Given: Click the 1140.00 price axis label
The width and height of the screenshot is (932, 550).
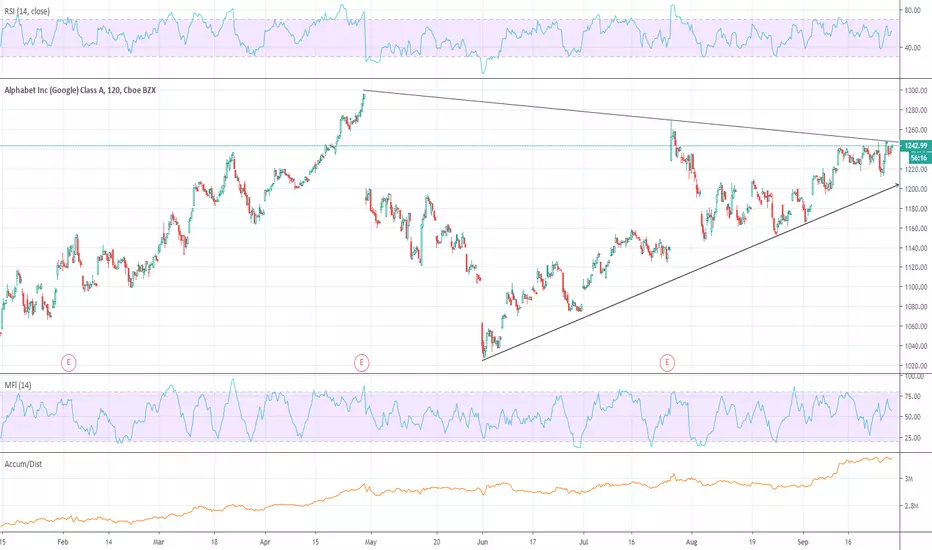Looking at the screenshot, I should (916, 248).
